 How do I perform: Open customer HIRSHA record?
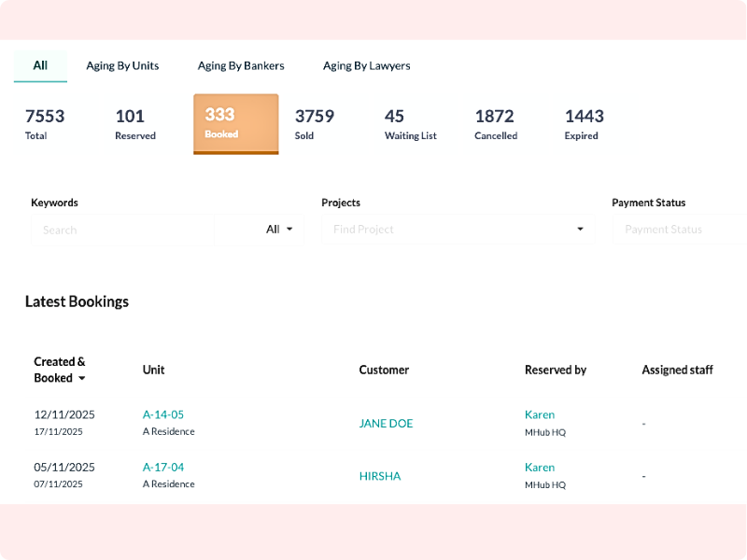click(x=381, y=476)
